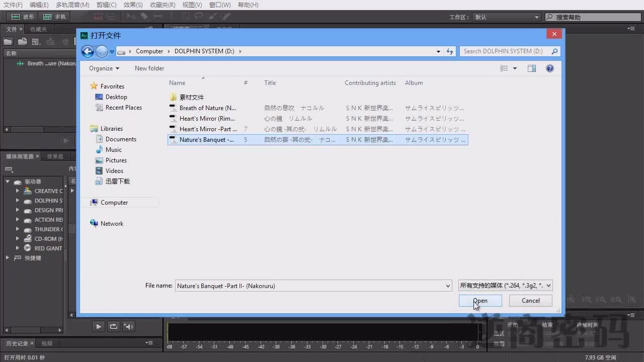Select Network in navigation pane
This screenshot has height=362, width=644.
pyautogui.click(x=112, y=224)
